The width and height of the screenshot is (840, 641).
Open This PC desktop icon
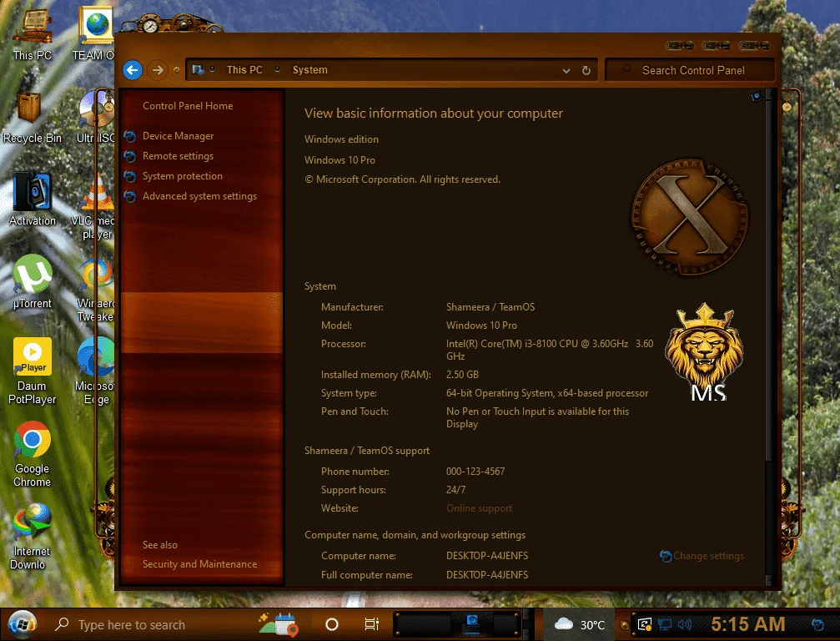point(33,33)
